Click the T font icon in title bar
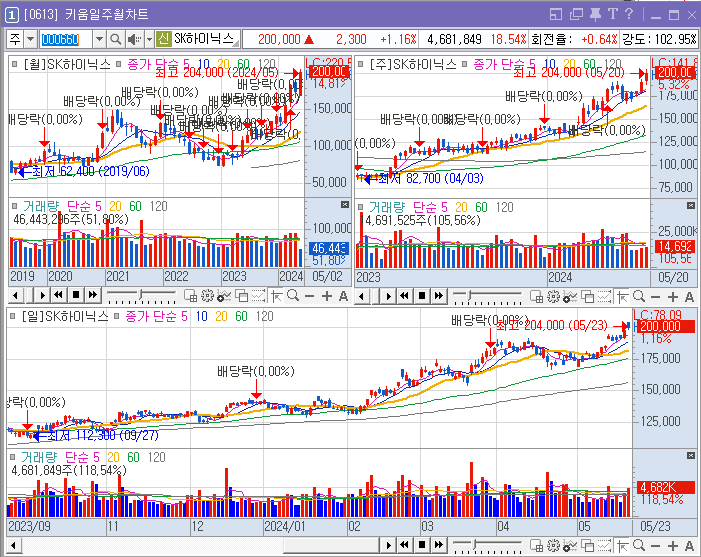Viewport: 701px width, 557px height. pyautogui.click(x=612, y=14)
